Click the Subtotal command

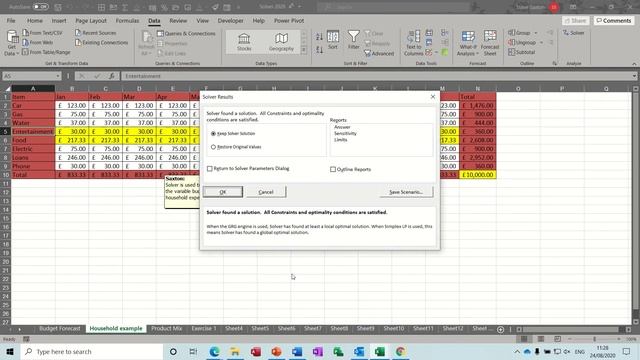pos(522,52)
